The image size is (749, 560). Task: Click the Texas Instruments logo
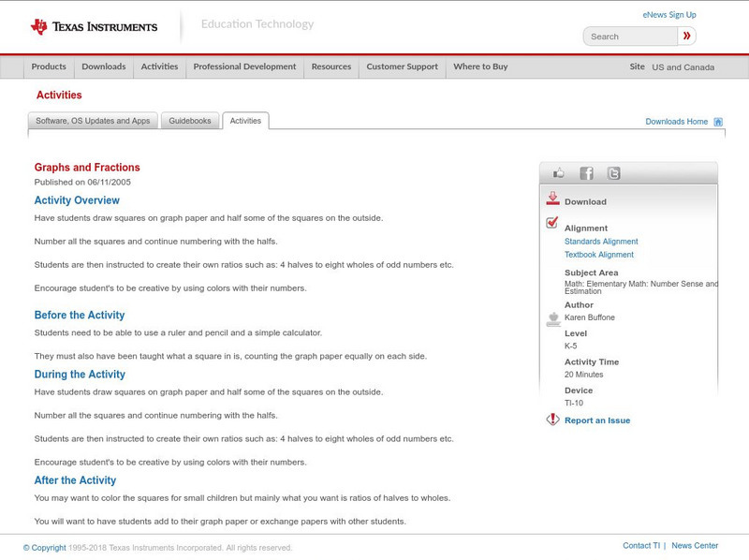coord(94,26)
